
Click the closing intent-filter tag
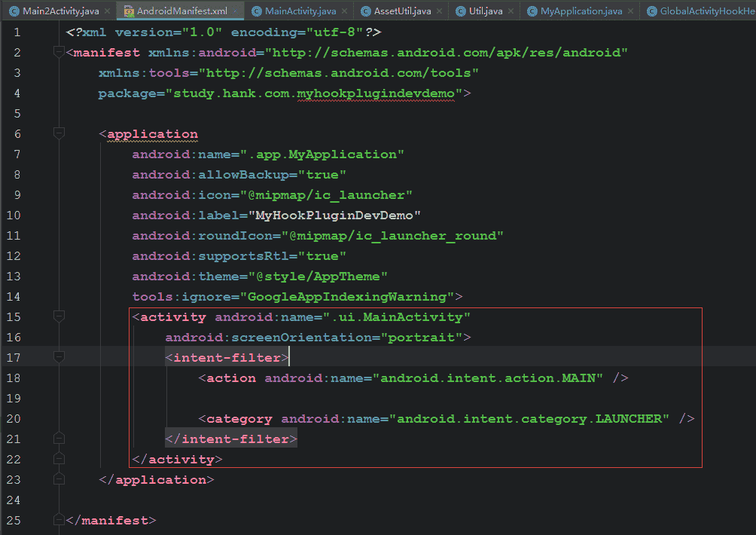(231, 439)
